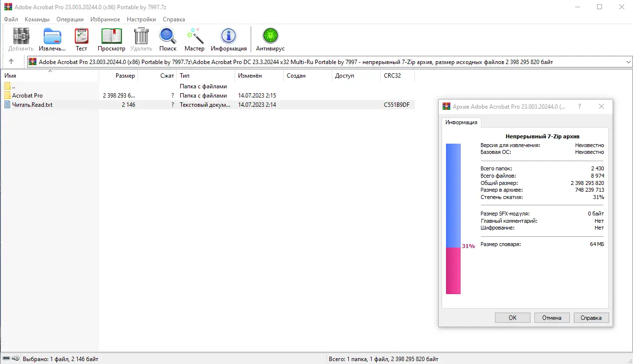Click the magenta 31% label beside the ratio bar
The width and height of the screenshot is (633, 364).
468,246
